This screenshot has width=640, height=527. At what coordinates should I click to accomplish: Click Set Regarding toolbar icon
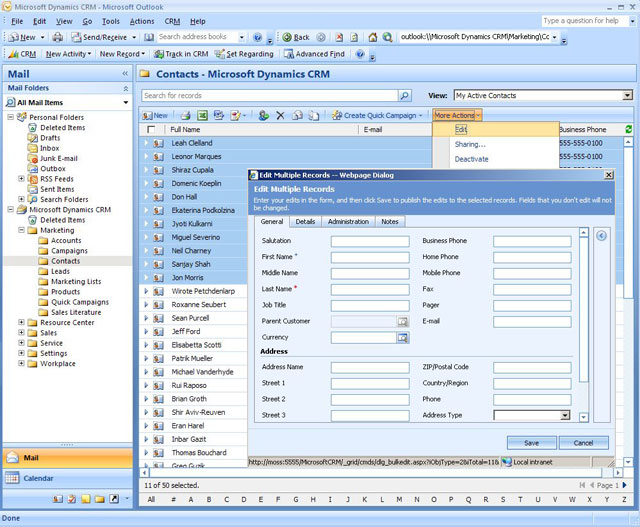220,54
